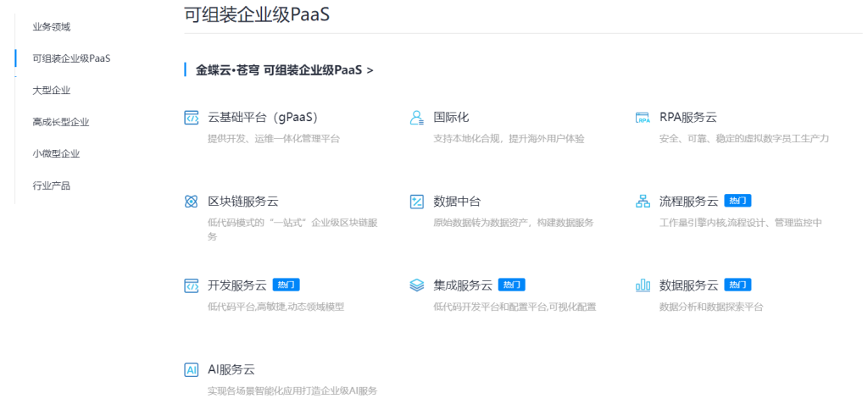
Task: Open the 数据中台 product title
Action: (x=457, y=202)
